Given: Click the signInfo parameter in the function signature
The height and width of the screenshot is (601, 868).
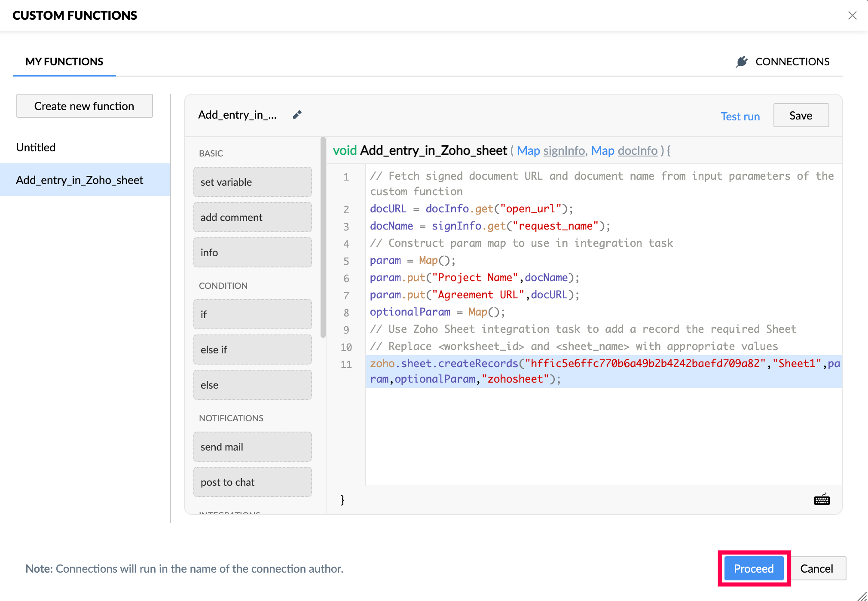Looking at the screenshot, I should point(564,150).
